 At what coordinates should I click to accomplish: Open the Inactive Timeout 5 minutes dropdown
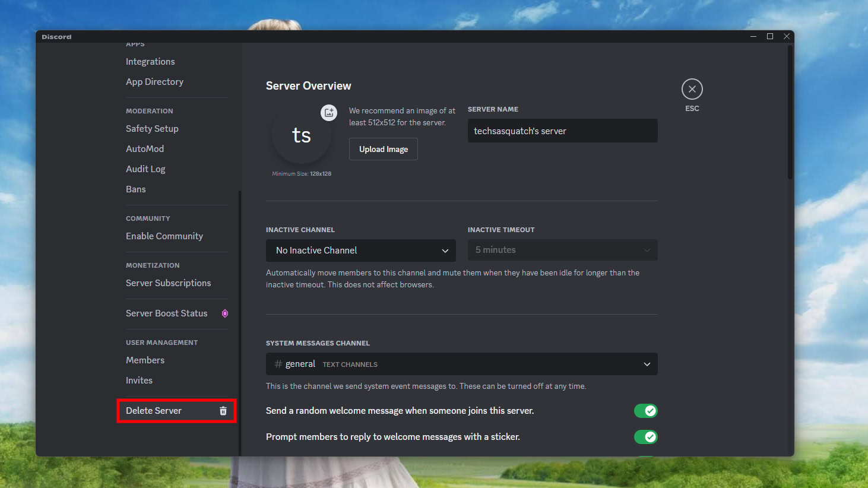563,250
